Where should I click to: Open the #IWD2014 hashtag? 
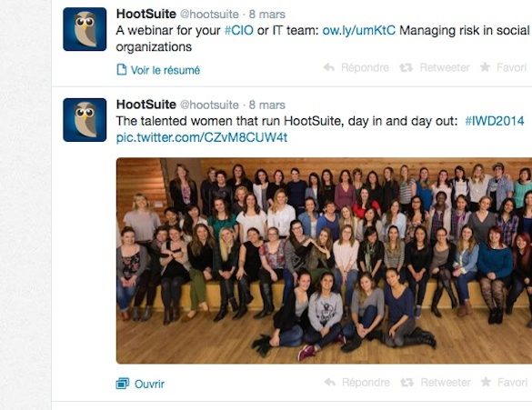tap(495, 121)
